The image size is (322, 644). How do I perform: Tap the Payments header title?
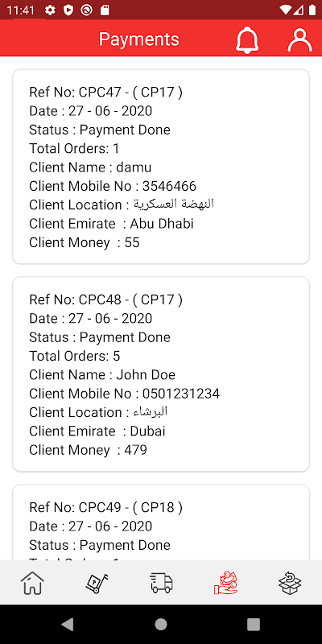coord(139,39)
